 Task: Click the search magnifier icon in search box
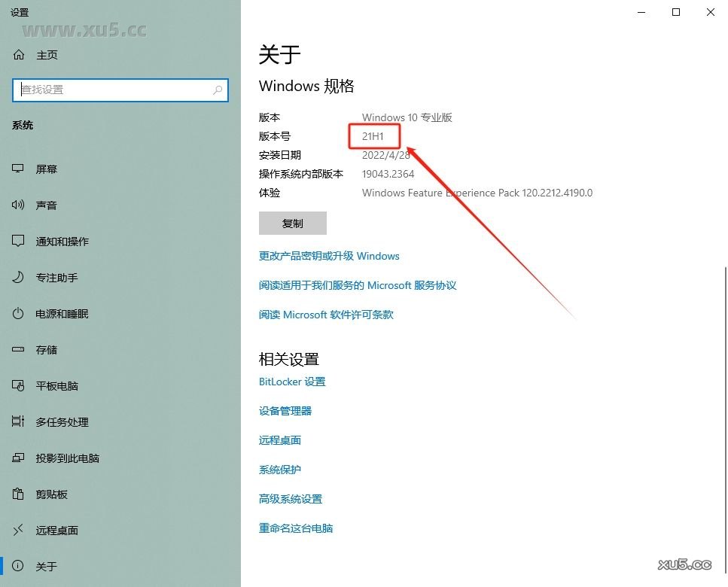pos(218,90)
